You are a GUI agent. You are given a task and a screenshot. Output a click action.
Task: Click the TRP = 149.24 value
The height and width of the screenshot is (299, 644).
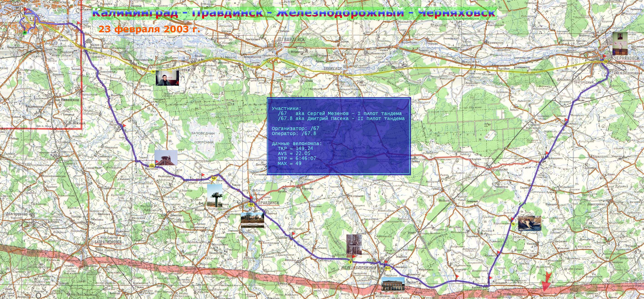295,148
